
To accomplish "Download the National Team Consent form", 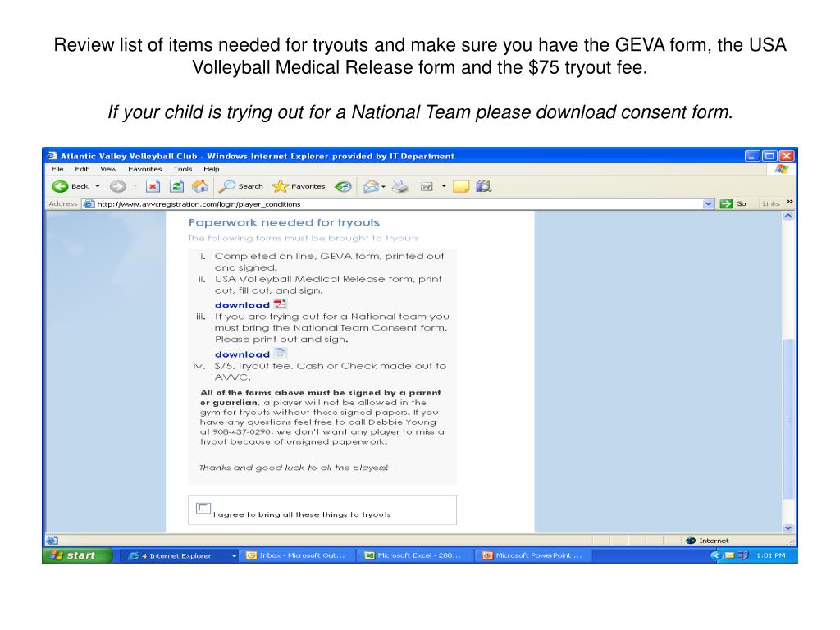I will [x=242, y=354].
